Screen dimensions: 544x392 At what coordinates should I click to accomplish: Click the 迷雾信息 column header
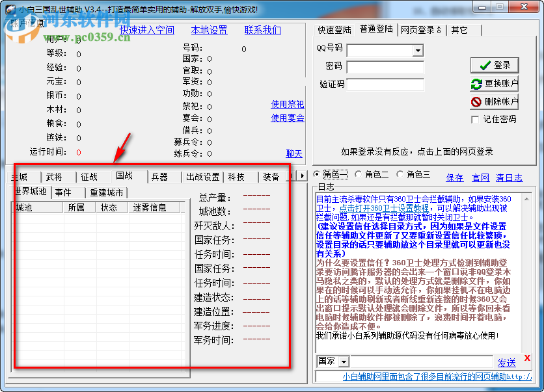(154, 207)
